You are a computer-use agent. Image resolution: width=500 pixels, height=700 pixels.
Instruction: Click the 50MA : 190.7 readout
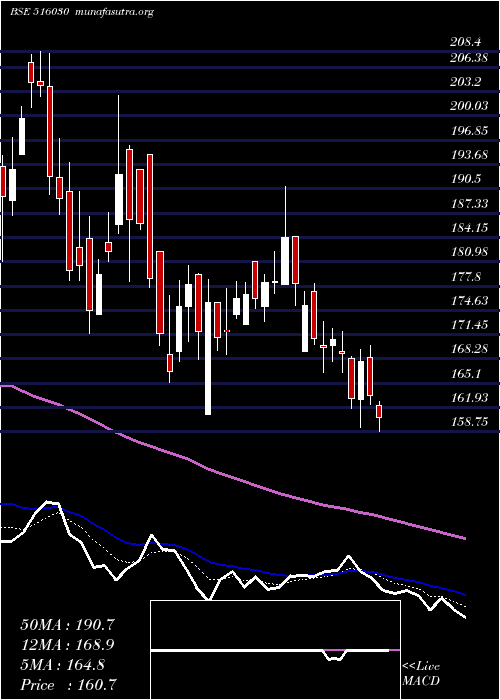click(x=68, y=625)
